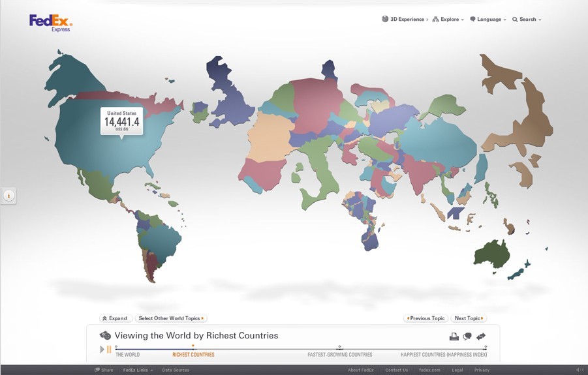588x375 pixels.
Task: Click the globe icon next to 3D Experience
Action: 385,20
